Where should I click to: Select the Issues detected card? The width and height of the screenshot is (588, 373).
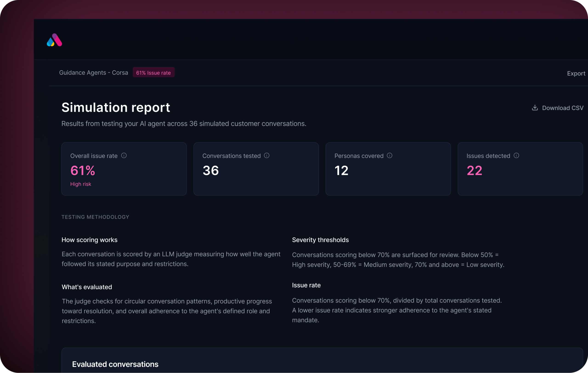(x=520, y=169)
